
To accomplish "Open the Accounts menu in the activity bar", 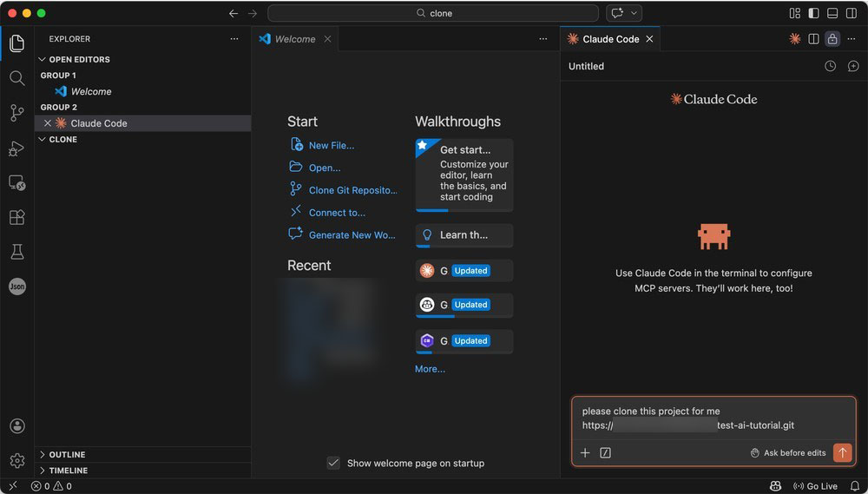I will (x=17, y=426).
